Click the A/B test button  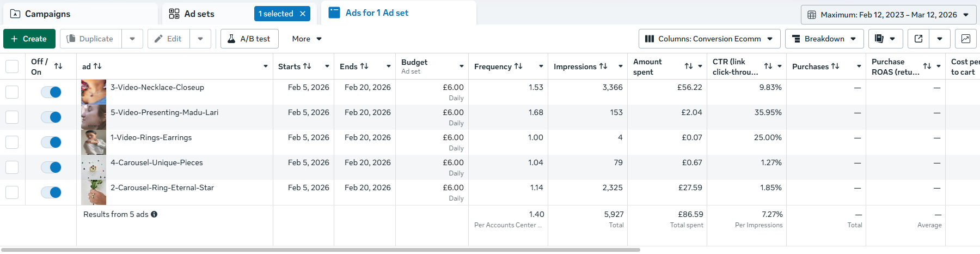click(249, 39)
